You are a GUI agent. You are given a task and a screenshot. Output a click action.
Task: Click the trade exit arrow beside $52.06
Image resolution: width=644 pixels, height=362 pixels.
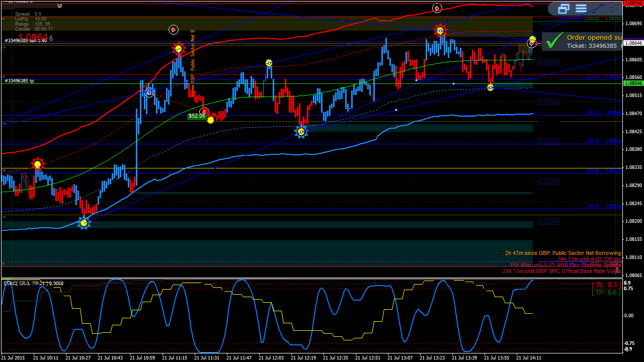tap(204, 112)
